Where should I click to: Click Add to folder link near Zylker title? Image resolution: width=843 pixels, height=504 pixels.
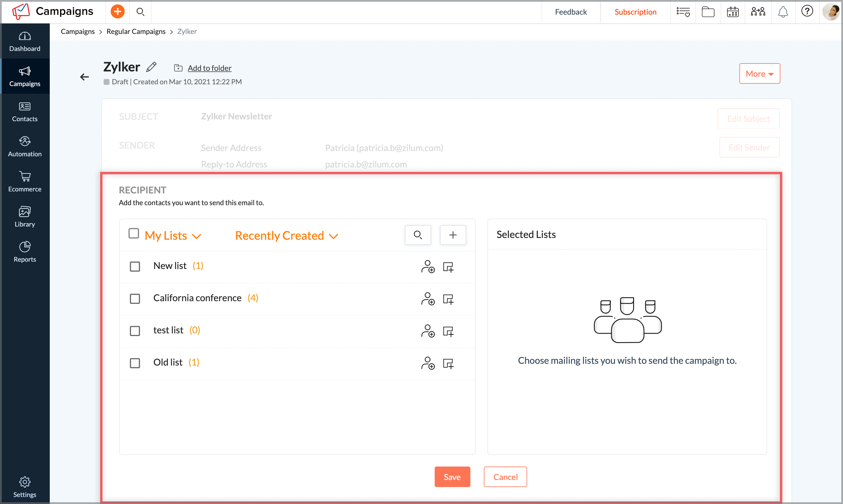(x=209, y=68)
